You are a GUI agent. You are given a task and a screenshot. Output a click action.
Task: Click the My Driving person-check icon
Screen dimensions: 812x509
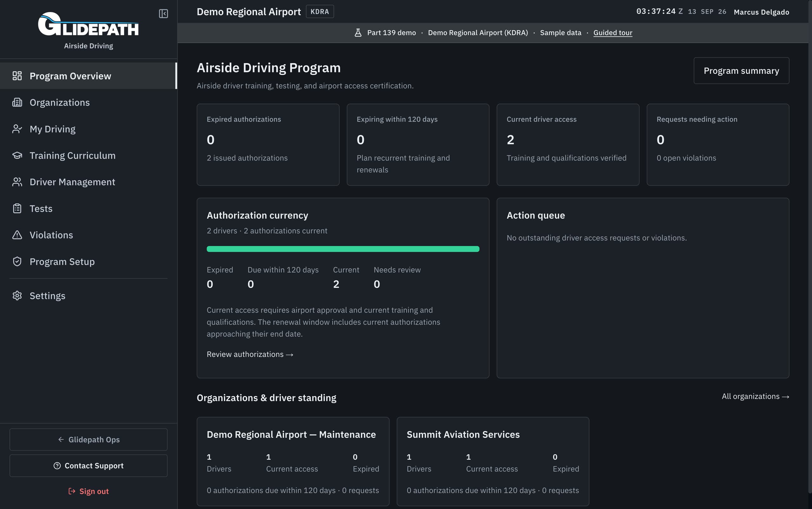tap(17, 129)
